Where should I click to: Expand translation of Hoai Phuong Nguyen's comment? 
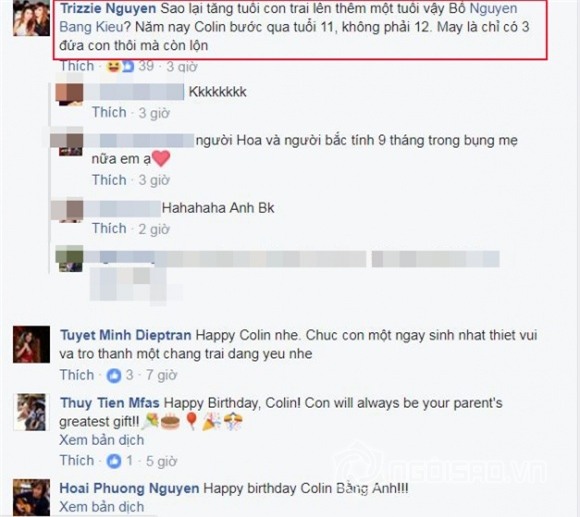click(x=102, y=507)
